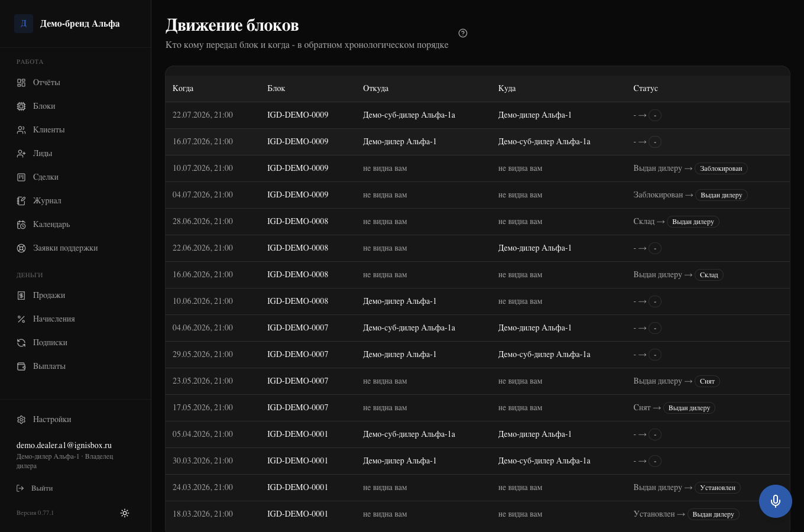
Task: Click Версия 0.77.1 label
Action: pos(35,513)
